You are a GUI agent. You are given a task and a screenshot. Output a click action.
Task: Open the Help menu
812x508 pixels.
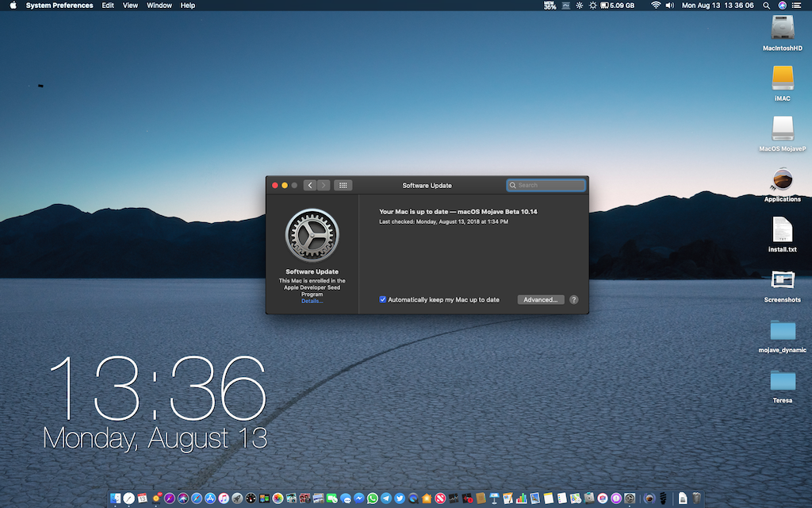click(187, 6)
